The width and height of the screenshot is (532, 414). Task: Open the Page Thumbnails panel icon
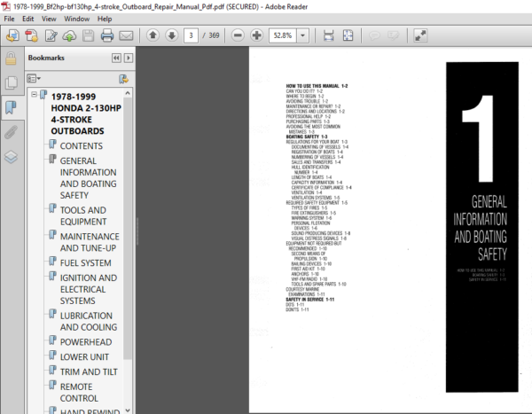tap(12, 82)
